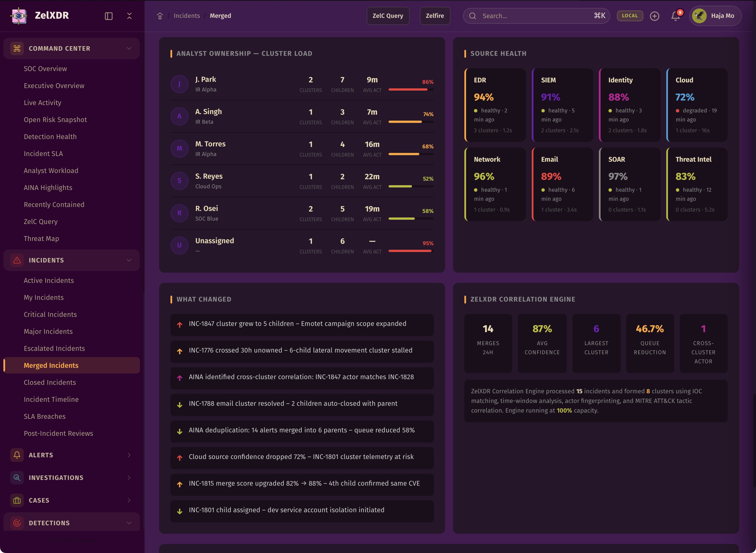Open Active Incidents in sidebar

48,281
